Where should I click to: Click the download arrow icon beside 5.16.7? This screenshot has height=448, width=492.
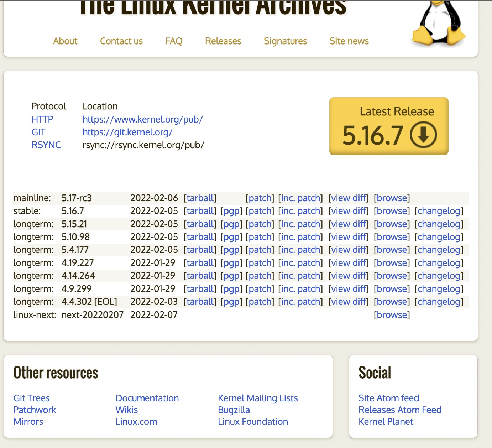pos(423,135)
